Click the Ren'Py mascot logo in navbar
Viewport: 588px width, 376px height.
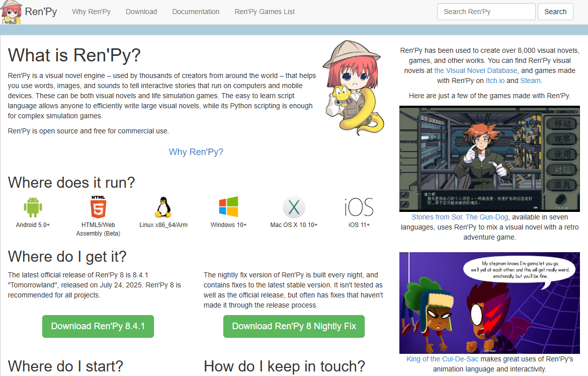(x=11, y=12)
